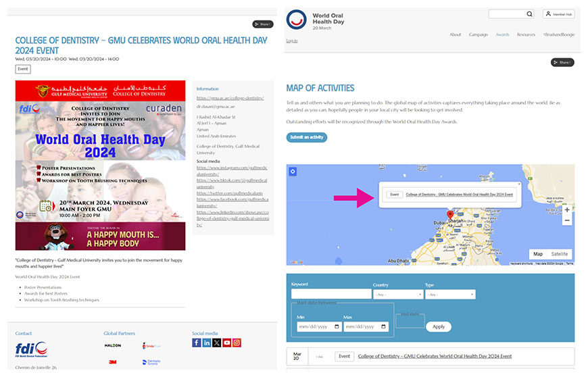This screenshot has height=377, width=588.
Task: Click the Max start date field
Action: pyautogui.click(x=366, y=326)
